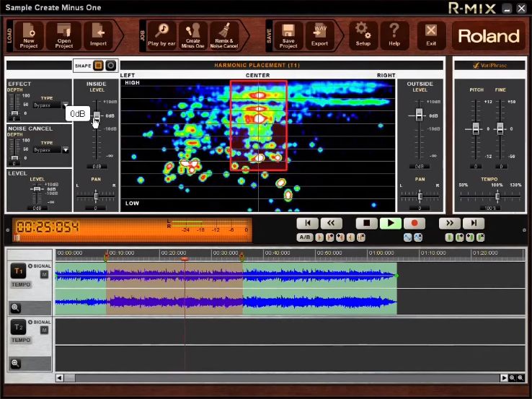Open the Noise Cancel type dropdown
Screen dimensions: 532x399
coord(66,149)
